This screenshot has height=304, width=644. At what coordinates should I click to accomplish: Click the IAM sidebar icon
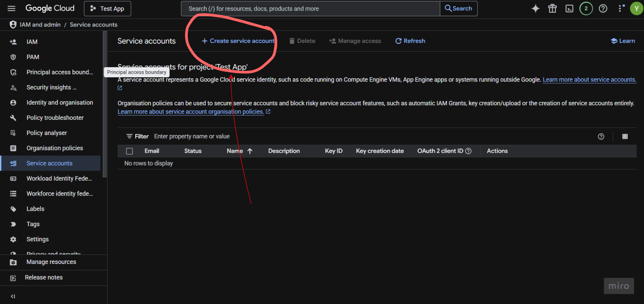(x=13, y=42)
